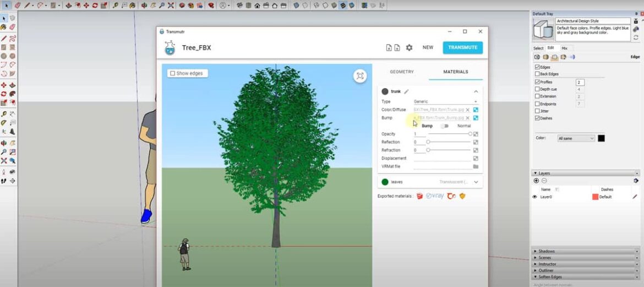This screenshot has height=287, width=644.
Task: Choose the Line pencil tool in top toolbar
Action: [27, 6]
